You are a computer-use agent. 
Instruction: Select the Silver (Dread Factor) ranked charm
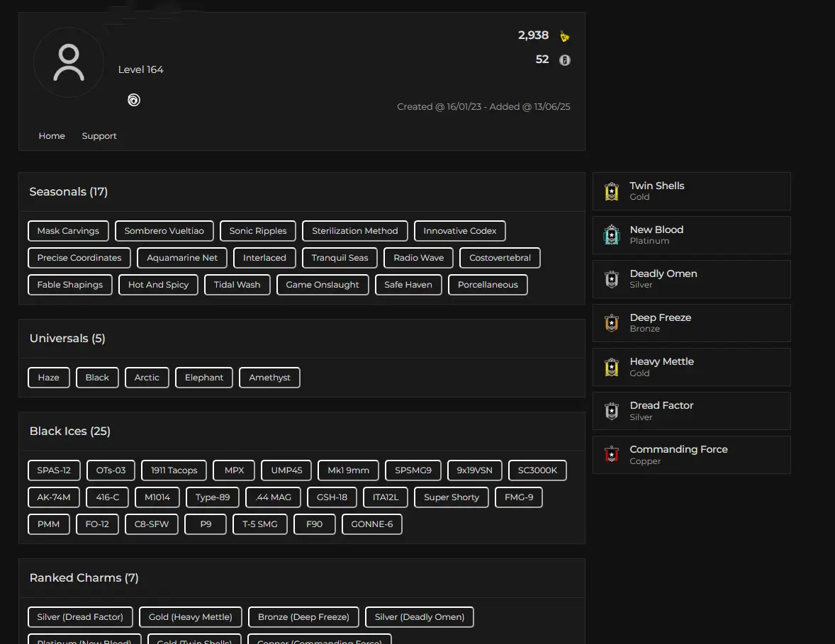(80, 617)
